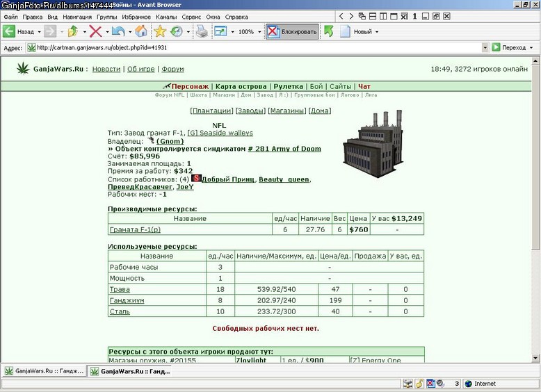Click the yellow padlock status bar icon

click(x=419, y=384)
